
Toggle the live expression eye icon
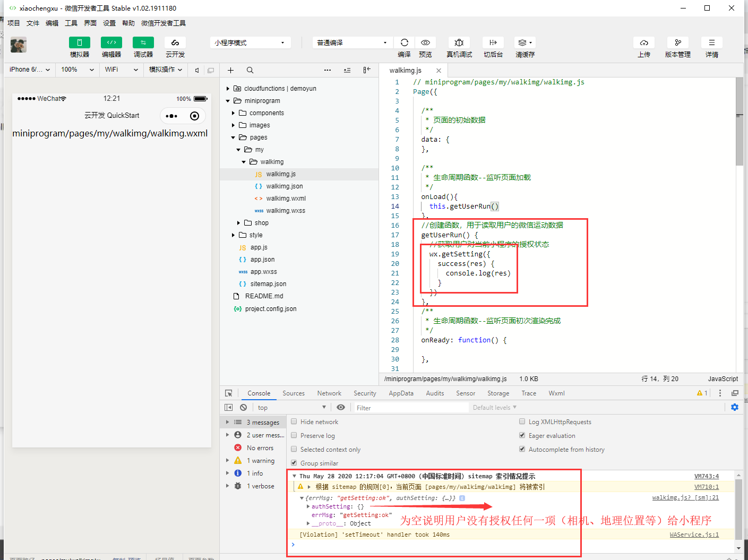(x=341, y=407)
